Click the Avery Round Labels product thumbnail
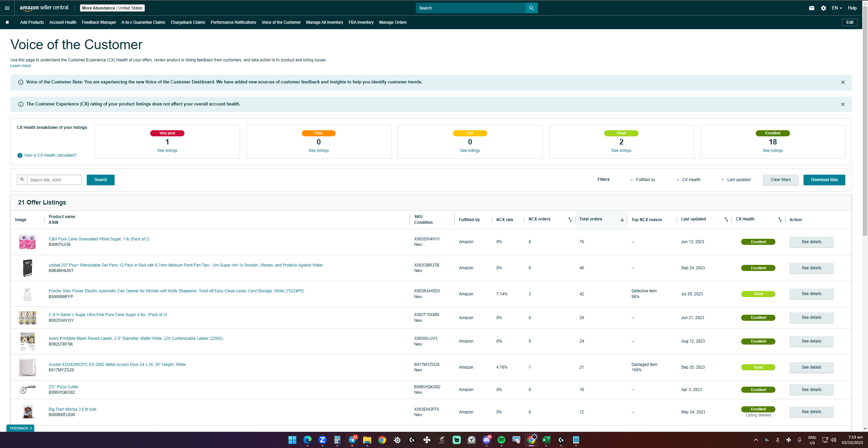 (x=27, y=342)
